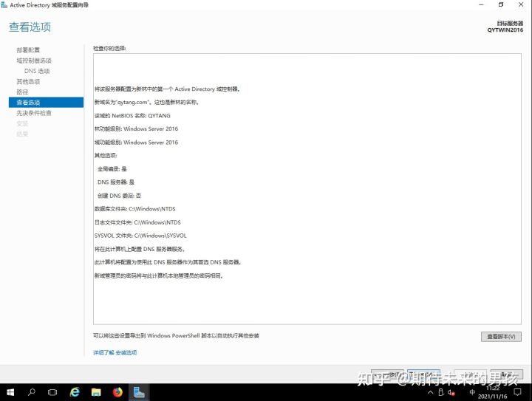Click the 全局编录: 是 line
The width and height of the screenshot is (532, 401).
(112, 169)
